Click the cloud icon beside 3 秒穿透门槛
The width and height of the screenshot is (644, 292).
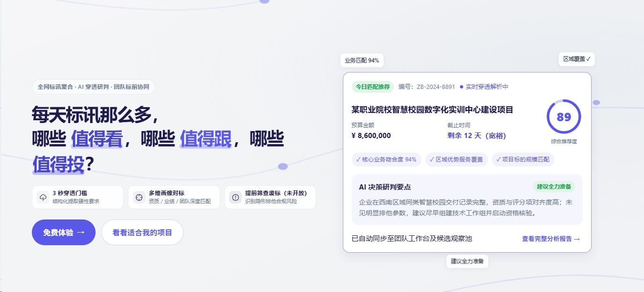pyautogui.click(x=43, y=197)
